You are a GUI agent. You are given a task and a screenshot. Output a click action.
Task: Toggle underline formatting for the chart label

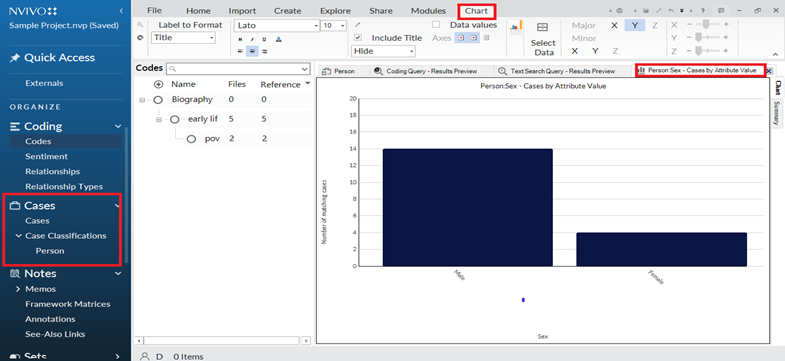tap(265, 39)
